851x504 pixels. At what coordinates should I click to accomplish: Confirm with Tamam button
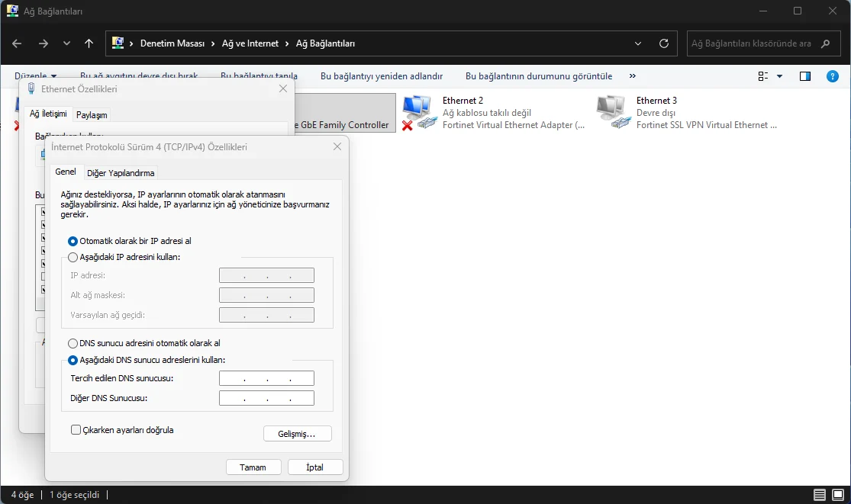253,467
